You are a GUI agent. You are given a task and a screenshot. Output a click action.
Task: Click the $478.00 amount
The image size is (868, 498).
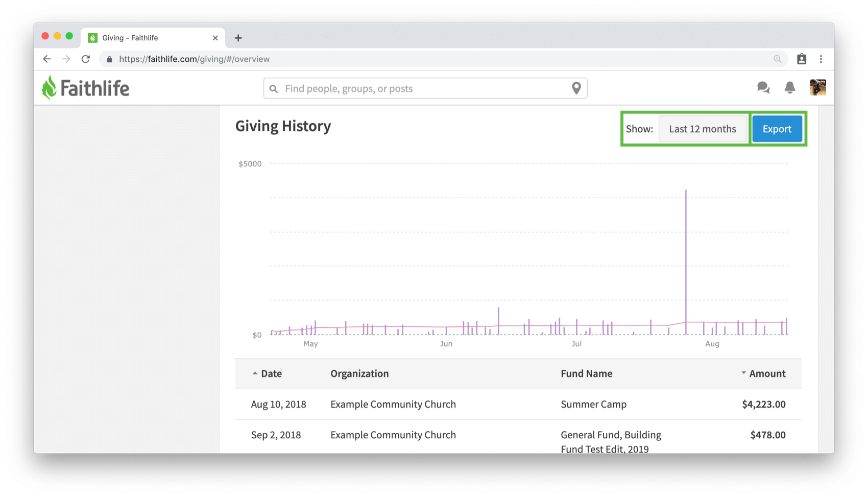click(768, 435)
